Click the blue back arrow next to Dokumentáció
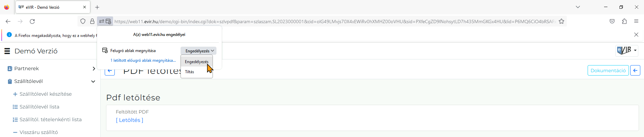 click(635, 71)
